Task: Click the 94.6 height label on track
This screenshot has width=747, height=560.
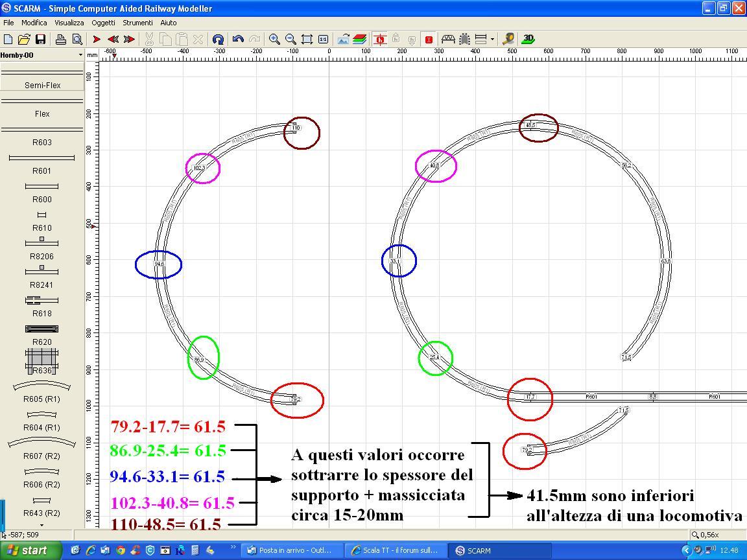Action: coord(159,264)
